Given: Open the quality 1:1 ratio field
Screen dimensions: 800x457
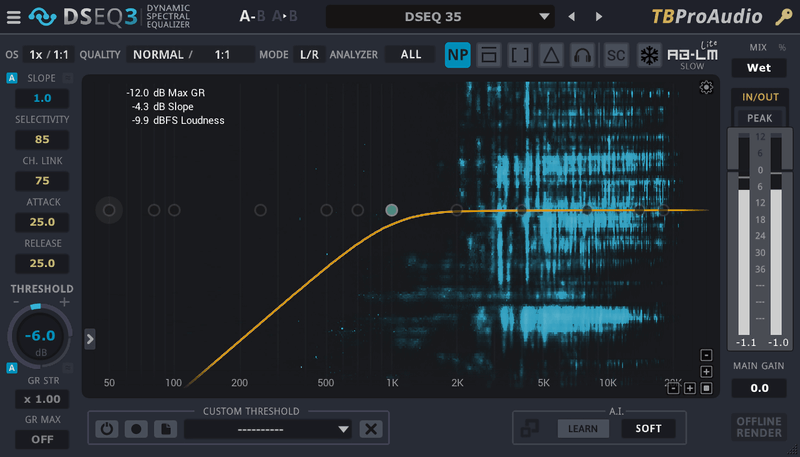Looking at the screenshot, I should pyautogui.click(x=222, y=55).
